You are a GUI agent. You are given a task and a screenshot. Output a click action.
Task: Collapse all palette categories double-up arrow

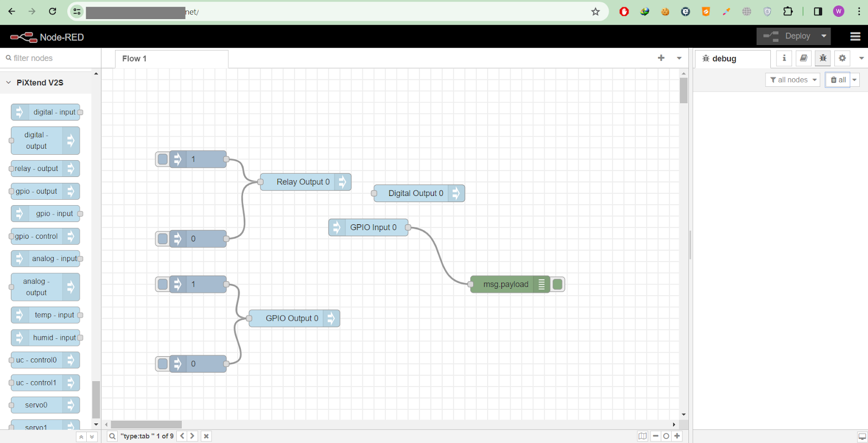(81, 436)
